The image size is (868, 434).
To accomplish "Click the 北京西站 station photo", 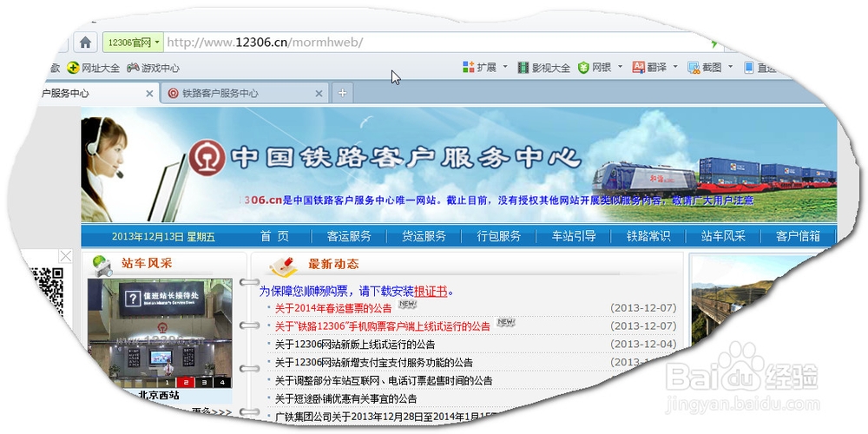I will 160,333.
